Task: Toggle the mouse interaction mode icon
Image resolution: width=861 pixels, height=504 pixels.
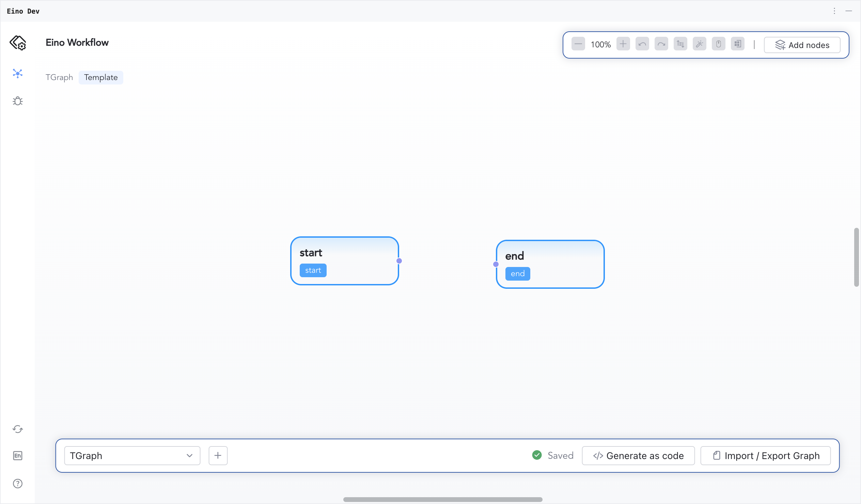Action: coord(719,44)
